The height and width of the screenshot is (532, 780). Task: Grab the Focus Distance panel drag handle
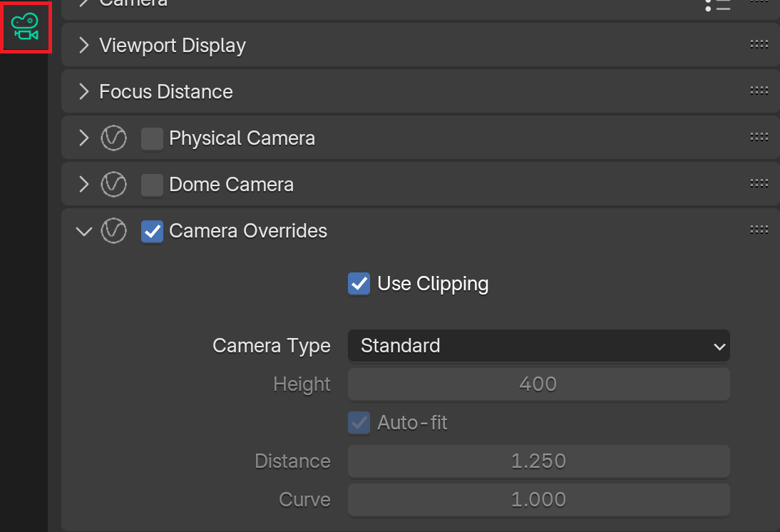[x=759, y=91]
